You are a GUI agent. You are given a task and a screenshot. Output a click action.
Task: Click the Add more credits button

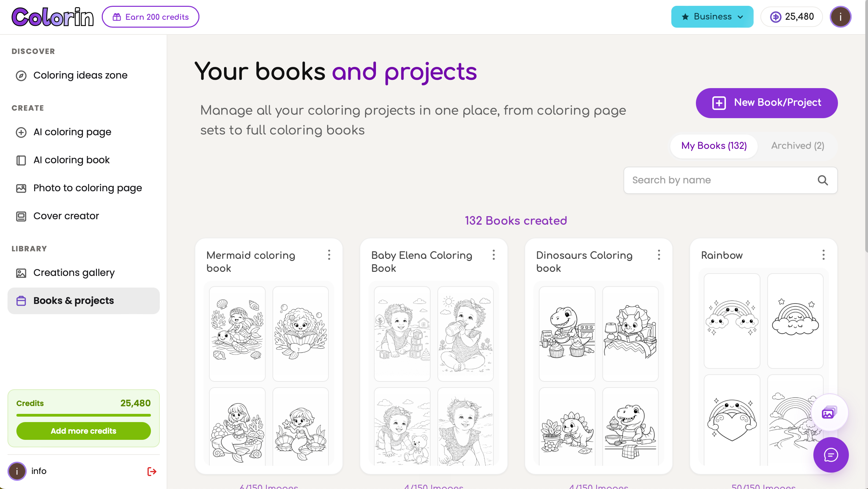[84, 431]
